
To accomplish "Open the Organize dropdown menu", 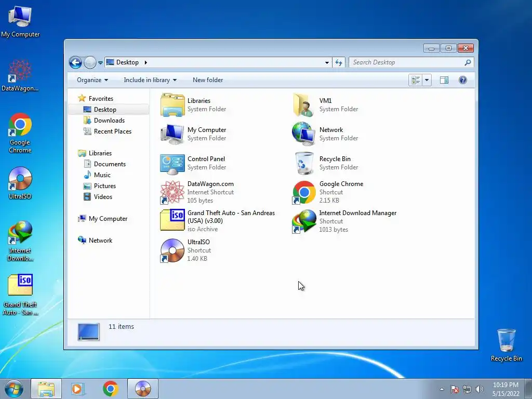I will [x=92, y=80].
